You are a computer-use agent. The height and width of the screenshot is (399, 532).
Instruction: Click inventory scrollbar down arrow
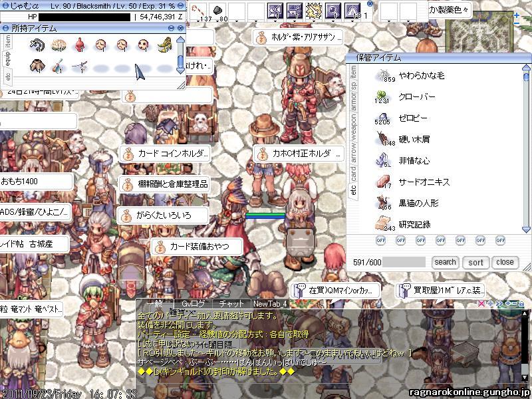point(180,70)
